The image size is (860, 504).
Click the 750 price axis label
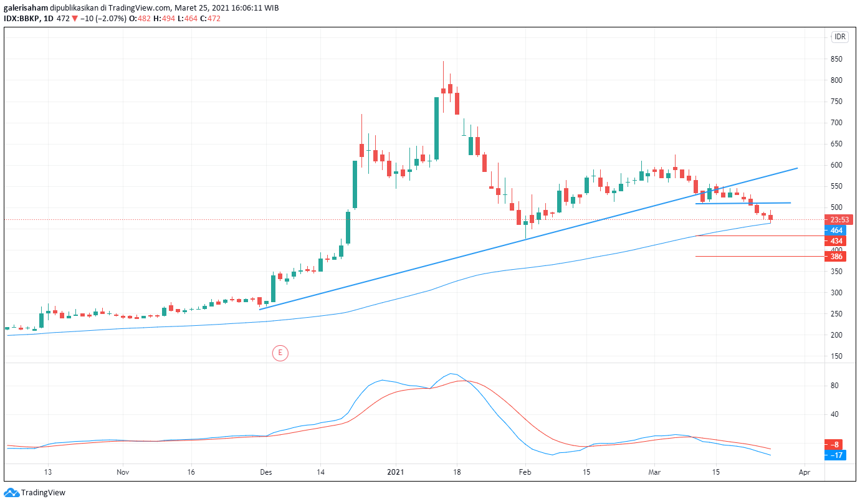coord(836,102)
